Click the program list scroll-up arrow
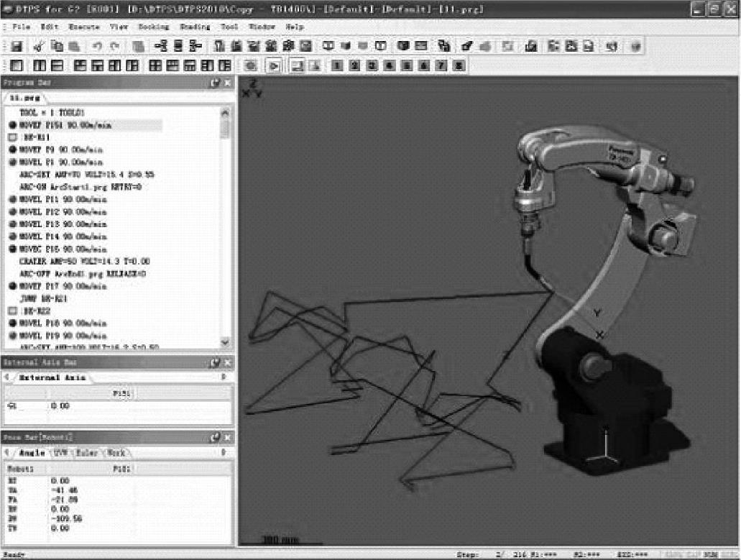This screenshot has width=741, height=560. [x=225, y=112]
